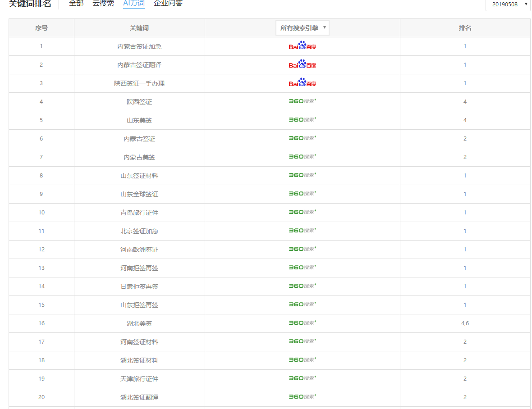Click the 360搜索 logo for 青岛旅行证件
This screenshot has height=409, width=532.
(x=303, y=212)
